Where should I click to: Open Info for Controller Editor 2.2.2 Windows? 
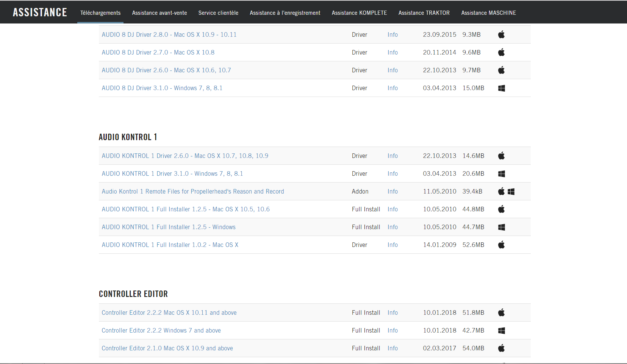(392, 330)
